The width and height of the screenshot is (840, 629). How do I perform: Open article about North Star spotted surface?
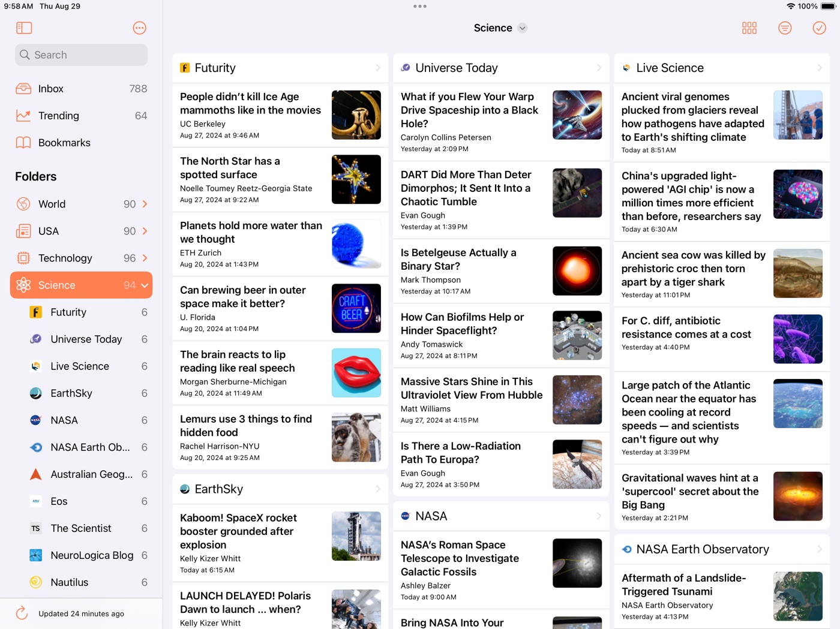pyautogui.click(x=280, y=179)
